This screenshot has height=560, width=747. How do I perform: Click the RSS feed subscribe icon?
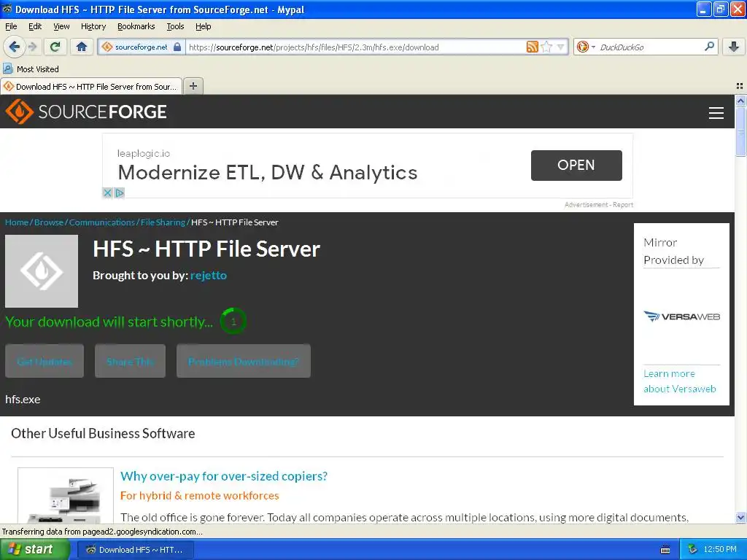[x=532, y=47]
